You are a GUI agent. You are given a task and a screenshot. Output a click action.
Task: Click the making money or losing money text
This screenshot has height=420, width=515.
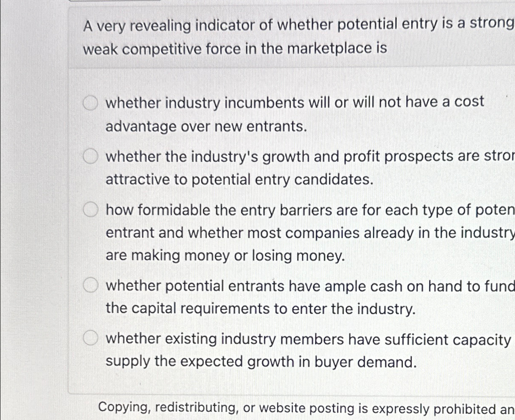(x=225, y=255)
